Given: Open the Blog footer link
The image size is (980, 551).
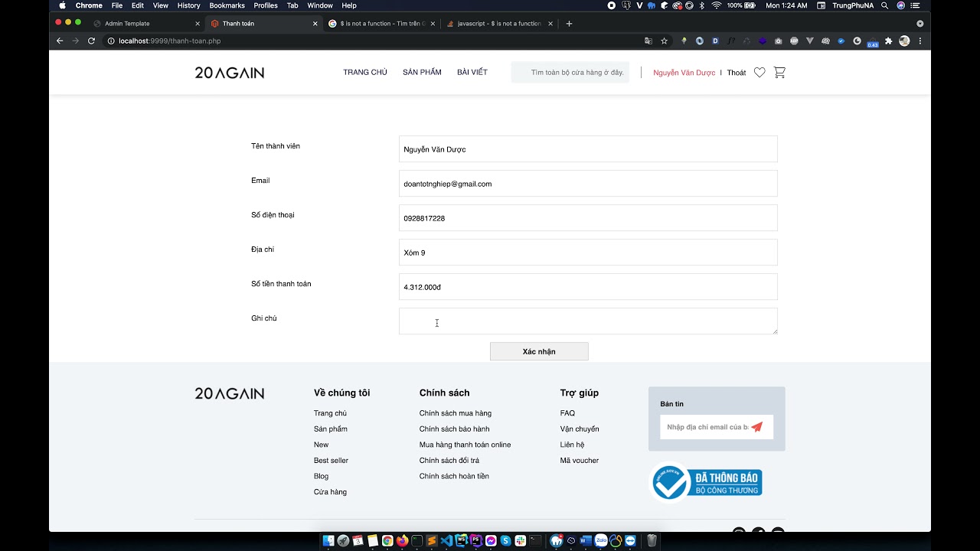Looking at the screenshot, I should [321, 476].
